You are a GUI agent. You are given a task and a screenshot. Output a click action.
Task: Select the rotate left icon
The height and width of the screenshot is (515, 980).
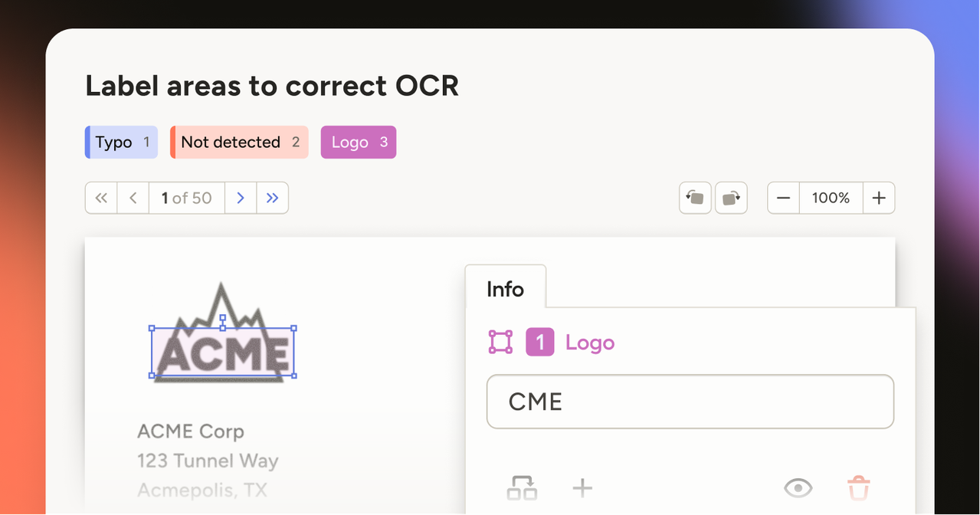click(x=694, y=197)
